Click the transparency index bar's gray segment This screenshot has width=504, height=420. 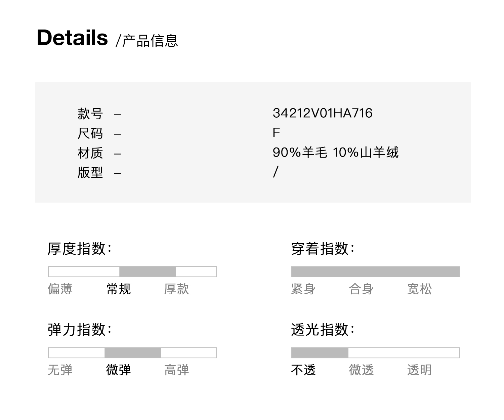point(320,353)
